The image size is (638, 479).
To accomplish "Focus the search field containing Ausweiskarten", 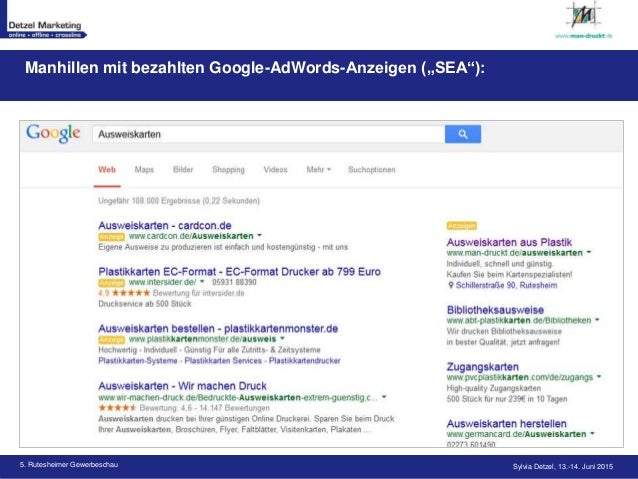I will click(x=269, y=134).
